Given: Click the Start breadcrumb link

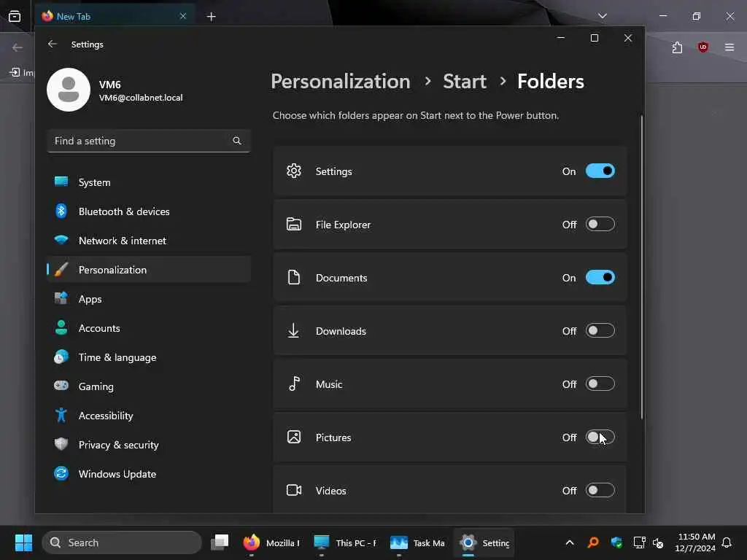Looking at the screenshot, I should (x=464, y=81).
